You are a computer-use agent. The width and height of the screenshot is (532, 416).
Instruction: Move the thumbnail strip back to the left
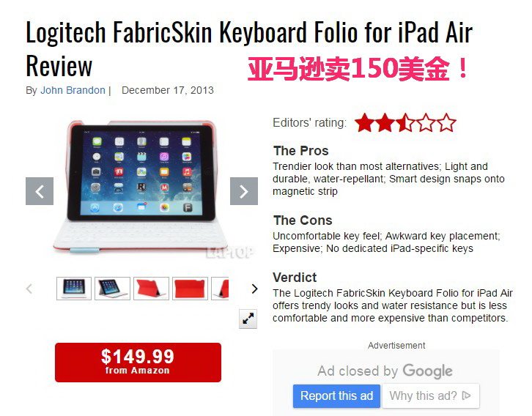pyautogui.click(x=29, y=289)
